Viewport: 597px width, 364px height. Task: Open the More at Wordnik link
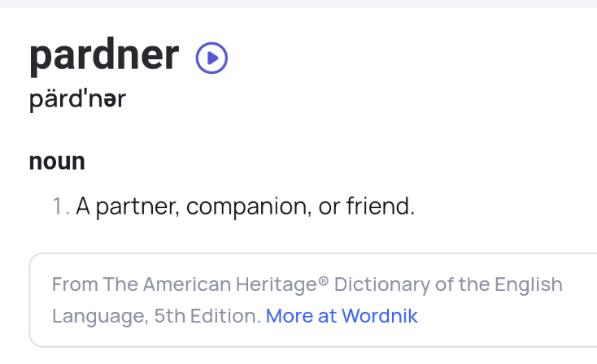click(x=342, y=316)
